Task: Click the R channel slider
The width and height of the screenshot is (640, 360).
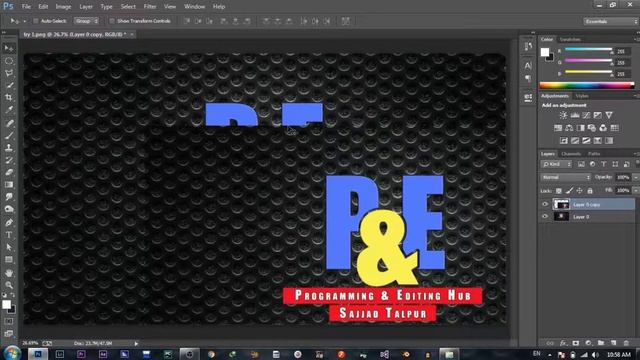Action: tap(589, 49)
